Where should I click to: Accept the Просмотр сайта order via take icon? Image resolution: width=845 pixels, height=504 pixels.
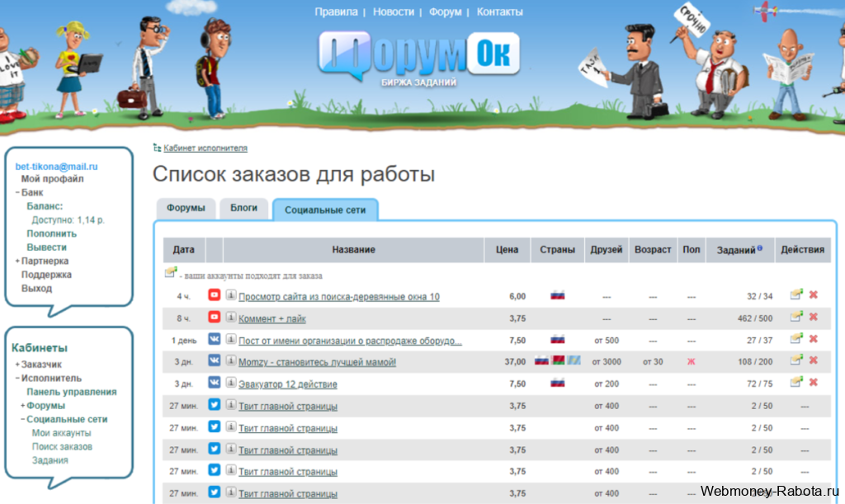coord(796,294)
